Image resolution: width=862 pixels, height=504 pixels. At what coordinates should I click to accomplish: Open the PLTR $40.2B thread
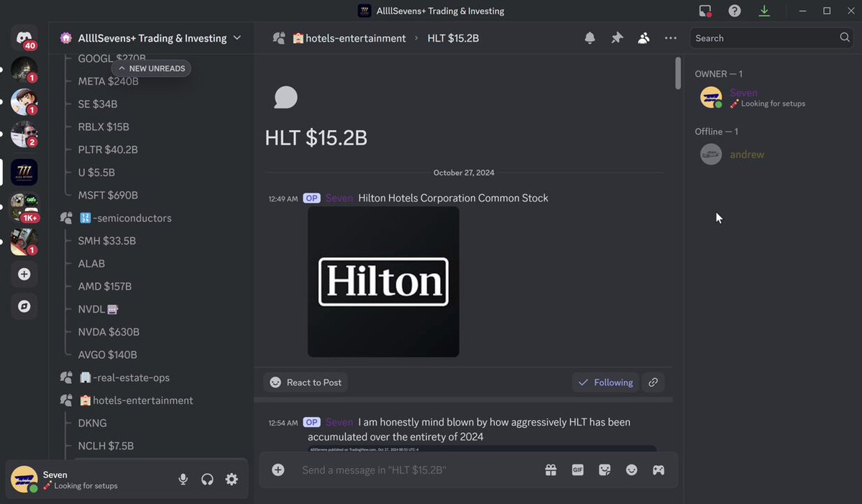click(108, 150)
